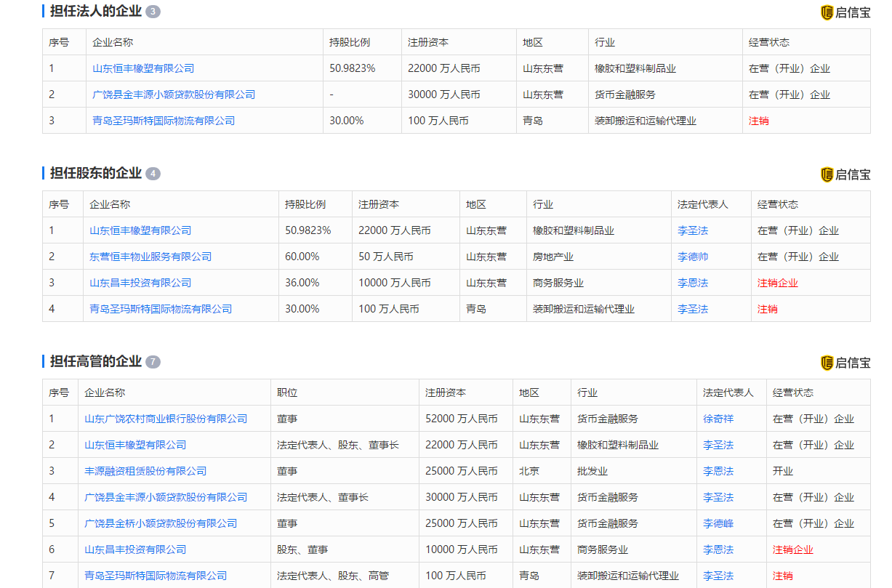Click the 启信宝 logo beside 担任高管的企业

(x=845, y=363)
